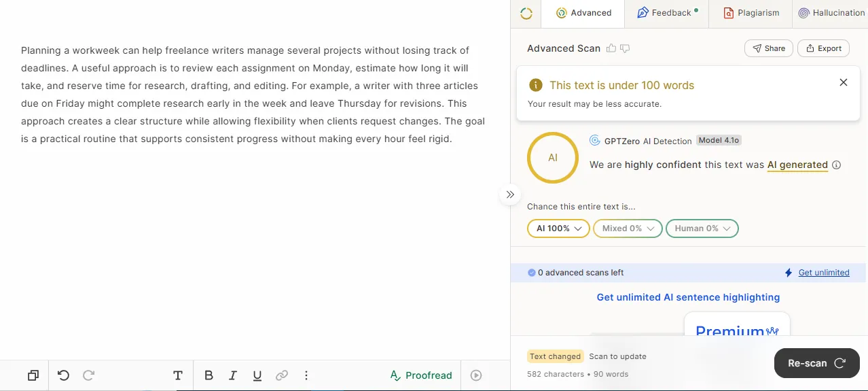The height and width of the screenshot is (391, 868).
Task: Click the GPTZero circular logo icon
Action: 526,13
